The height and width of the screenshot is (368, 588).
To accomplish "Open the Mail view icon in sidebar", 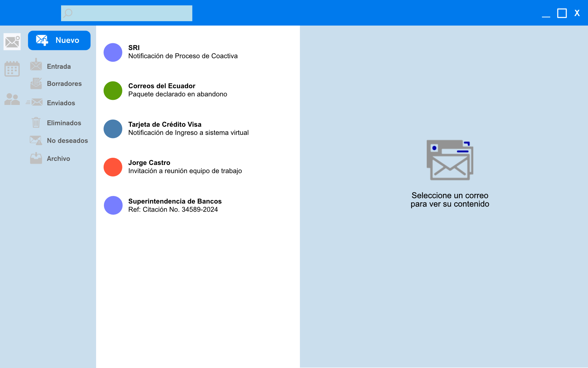I will 12,42.
